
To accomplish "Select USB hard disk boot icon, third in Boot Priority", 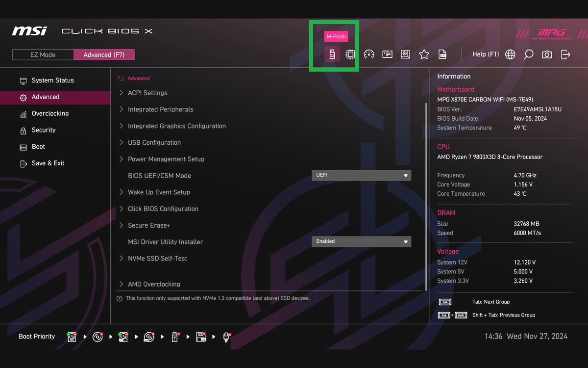I will pyautogui.click(x=123, y=337).
